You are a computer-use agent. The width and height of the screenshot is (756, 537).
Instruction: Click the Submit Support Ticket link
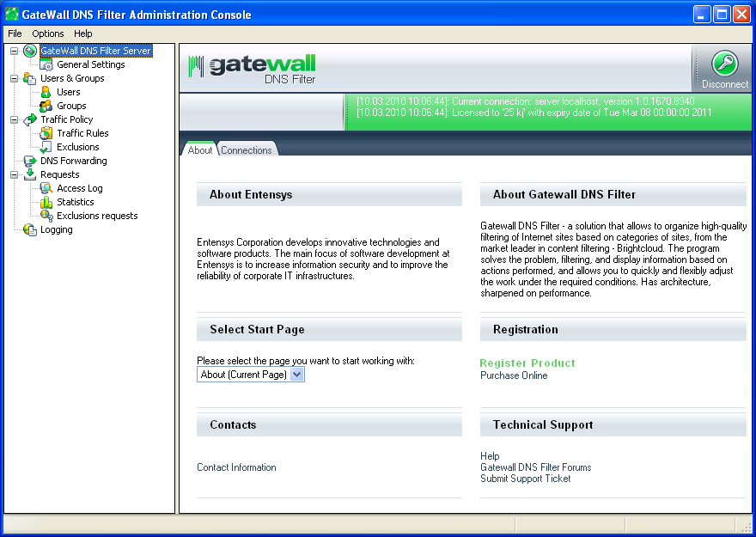coord(526,479)
